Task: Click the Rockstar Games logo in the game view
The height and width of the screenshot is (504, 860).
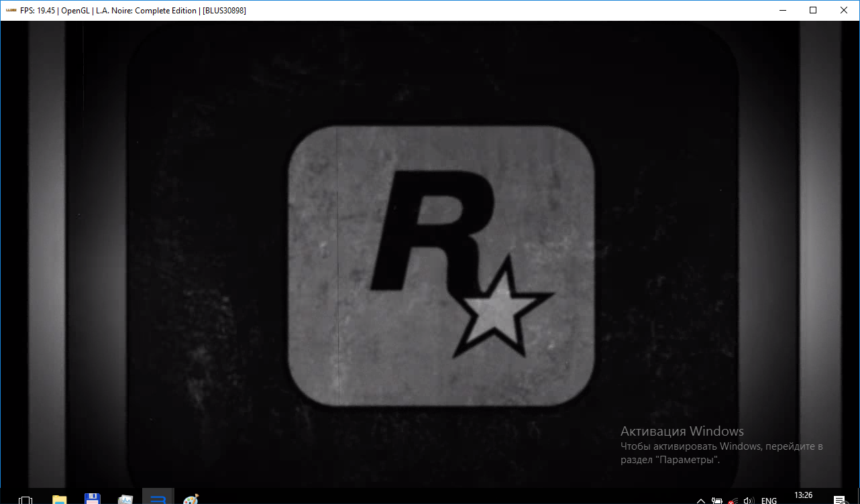Action: (441, 265)
